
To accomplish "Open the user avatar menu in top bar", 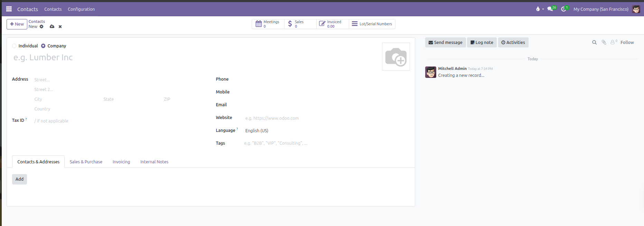I will [636, 9].
